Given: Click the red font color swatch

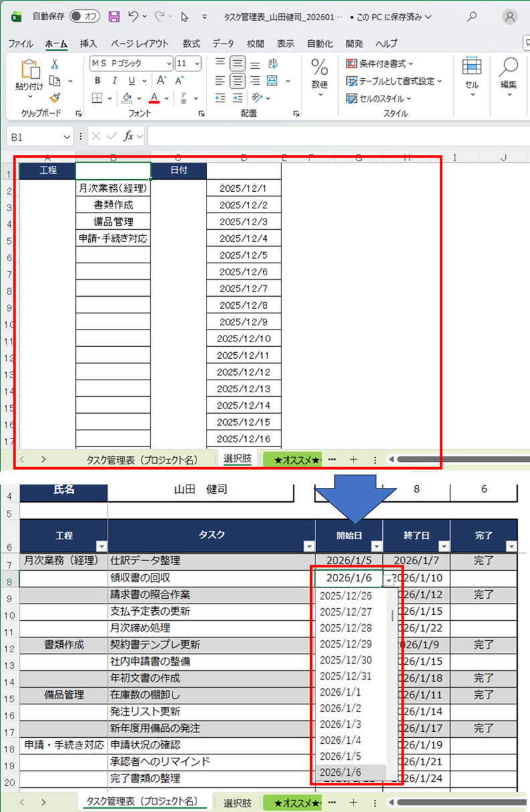Looking at the screenshot, I should coord(154,98).
